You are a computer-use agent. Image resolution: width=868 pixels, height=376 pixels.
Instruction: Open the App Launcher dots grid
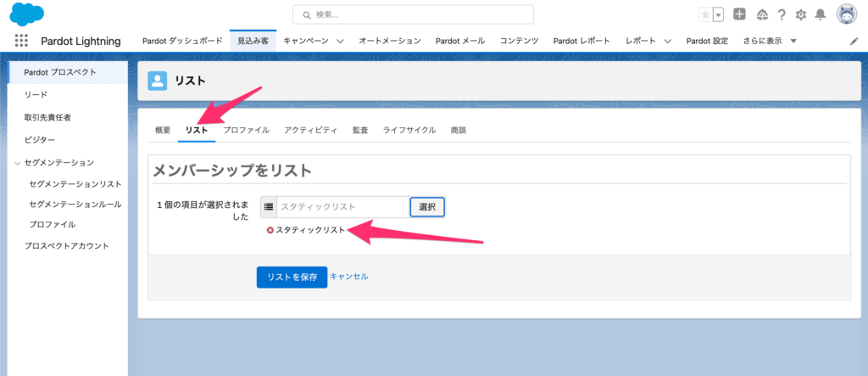pos(21,41)
